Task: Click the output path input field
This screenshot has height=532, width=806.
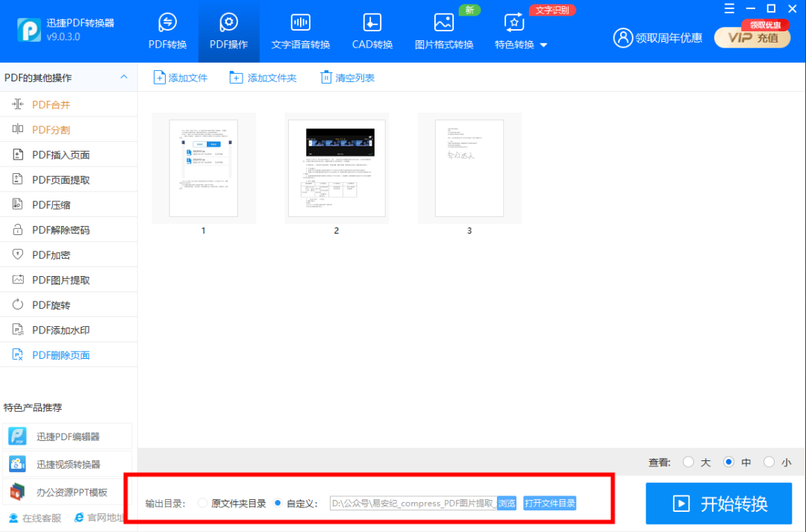Action: (413, 503)
